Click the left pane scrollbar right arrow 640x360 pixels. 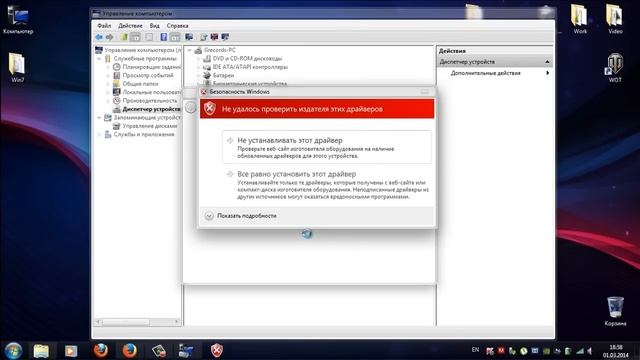(x=177, y=322)
